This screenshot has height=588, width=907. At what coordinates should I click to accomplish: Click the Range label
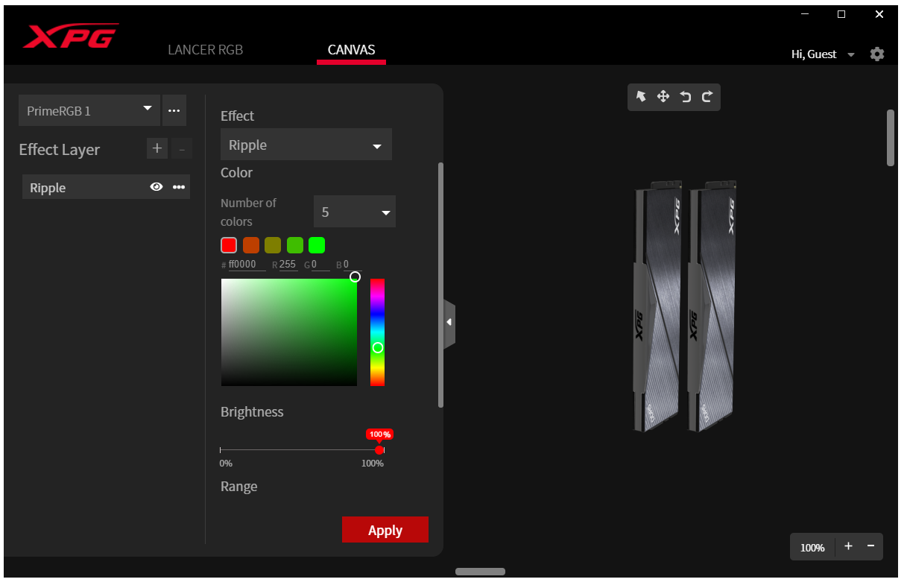click(x=239, y=487)
